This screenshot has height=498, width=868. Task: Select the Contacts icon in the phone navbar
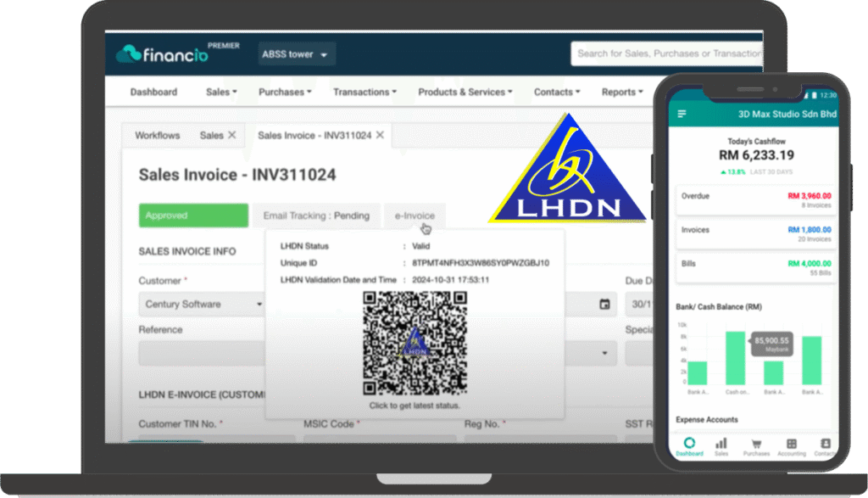[824, 445]
